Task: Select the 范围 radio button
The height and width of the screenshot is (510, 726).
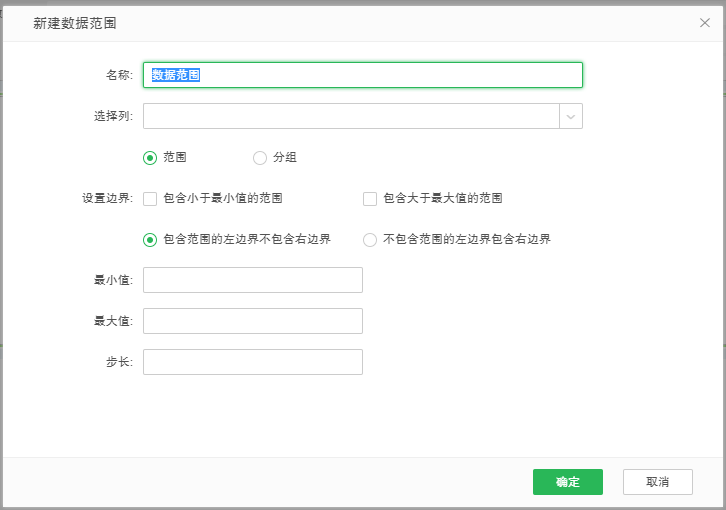Action: tap(150, 157)
